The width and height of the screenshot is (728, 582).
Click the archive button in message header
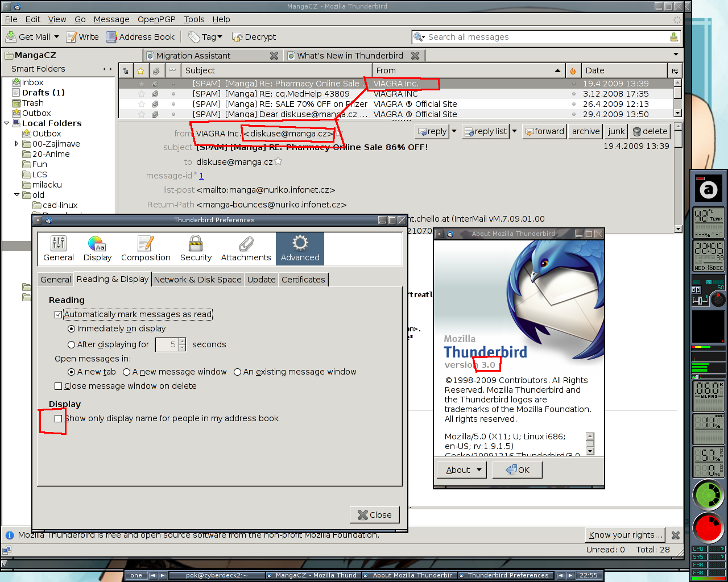pos(586,131)
